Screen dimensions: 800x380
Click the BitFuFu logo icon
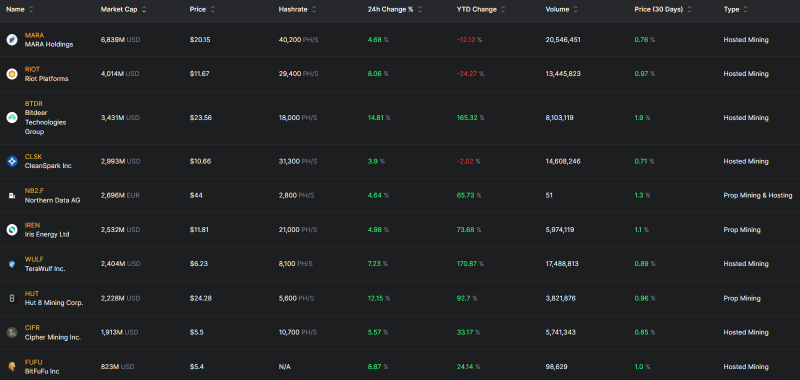(x=12, y=367)
